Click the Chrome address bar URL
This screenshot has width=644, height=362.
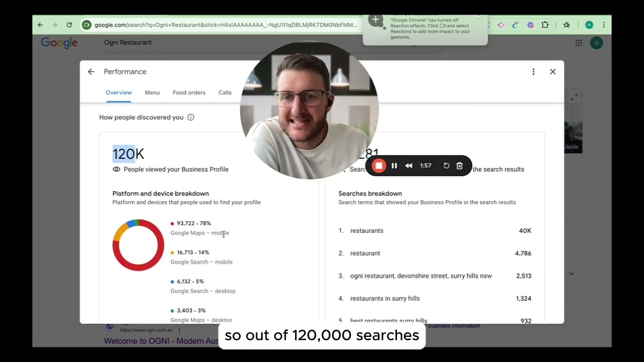226,25
